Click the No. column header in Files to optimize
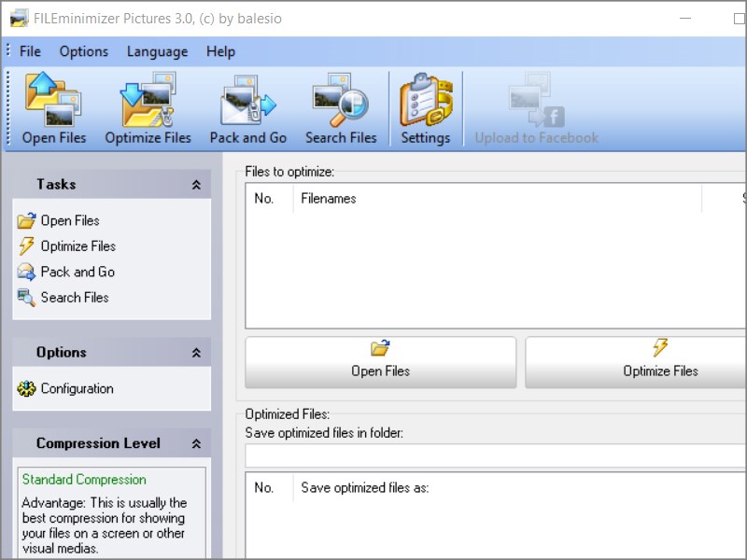The image size is (747, 560). click(270, 199)
